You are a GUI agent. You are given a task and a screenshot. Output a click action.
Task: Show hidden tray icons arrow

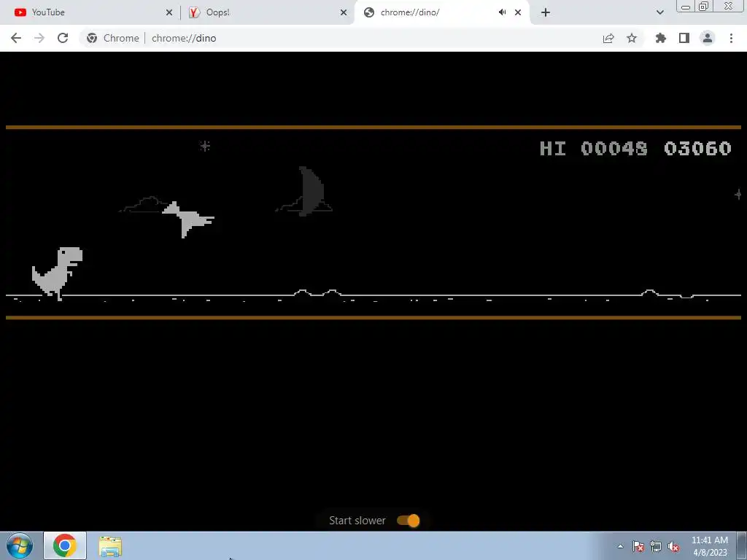coord(620,546)
